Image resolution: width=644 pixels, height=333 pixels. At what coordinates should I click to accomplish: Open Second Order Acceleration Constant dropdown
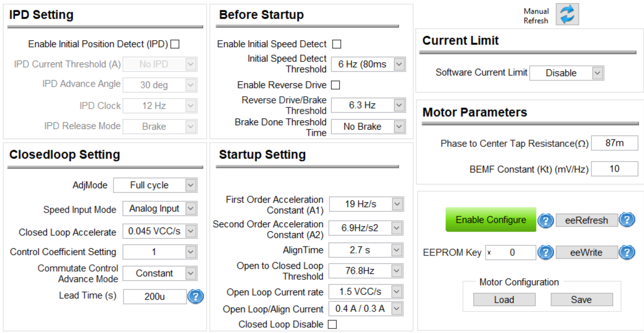366,228
